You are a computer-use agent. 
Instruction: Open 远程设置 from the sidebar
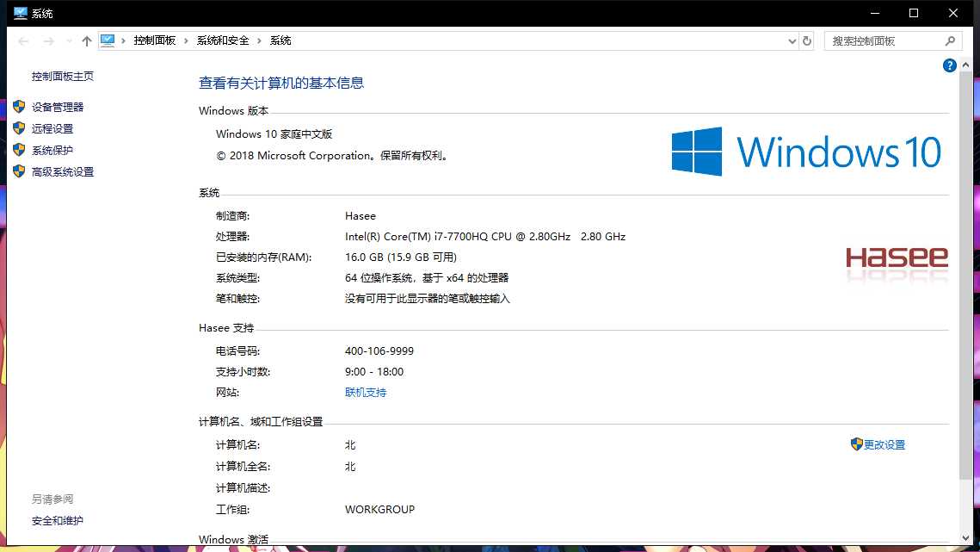[x=52, y=128]
